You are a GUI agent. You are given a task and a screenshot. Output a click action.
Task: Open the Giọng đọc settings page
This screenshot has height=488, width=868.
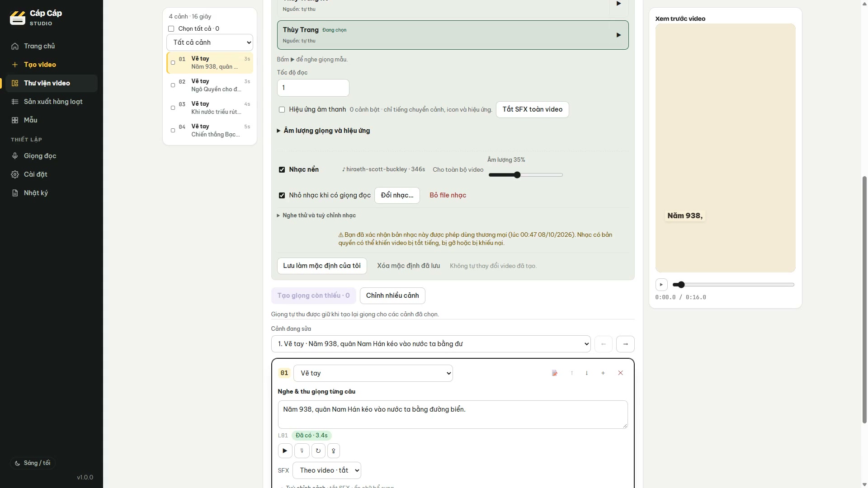[x=52, y=156]
